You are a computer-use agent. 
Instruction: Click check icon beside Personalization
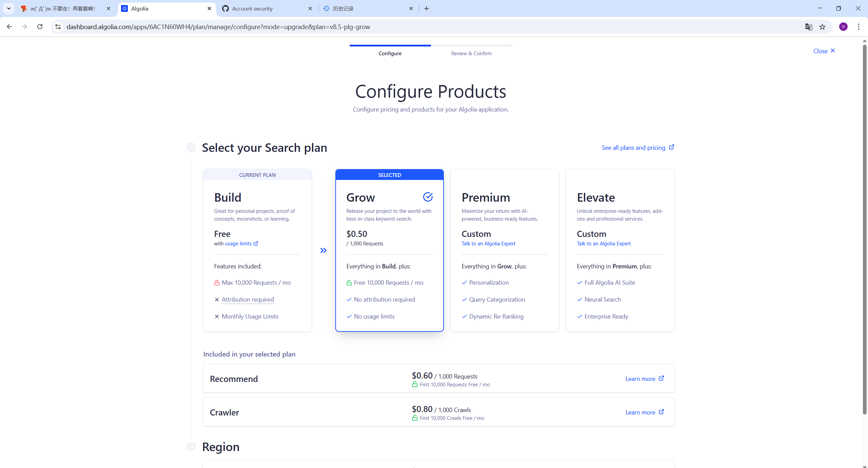[x=465, y=283]
